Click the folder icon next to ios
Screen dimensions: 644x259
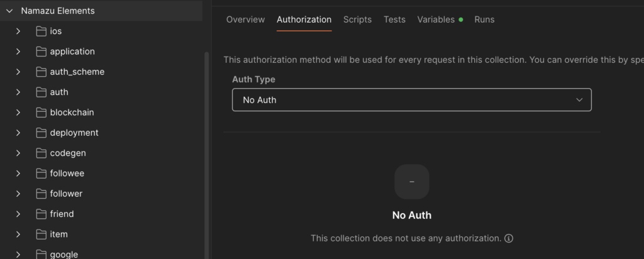coord(42,31)
